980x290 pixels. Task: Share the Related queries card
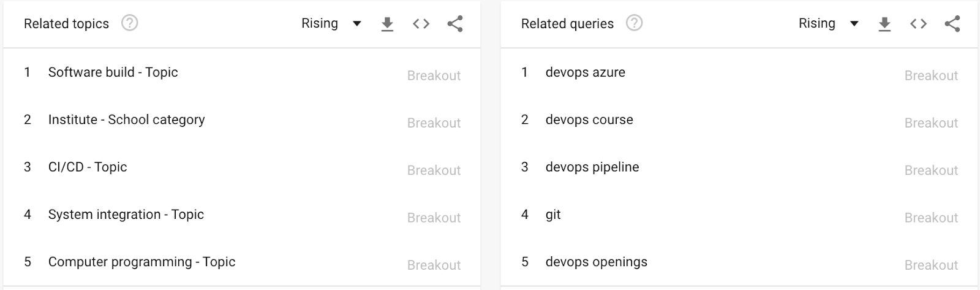click(x=952, y=24)
